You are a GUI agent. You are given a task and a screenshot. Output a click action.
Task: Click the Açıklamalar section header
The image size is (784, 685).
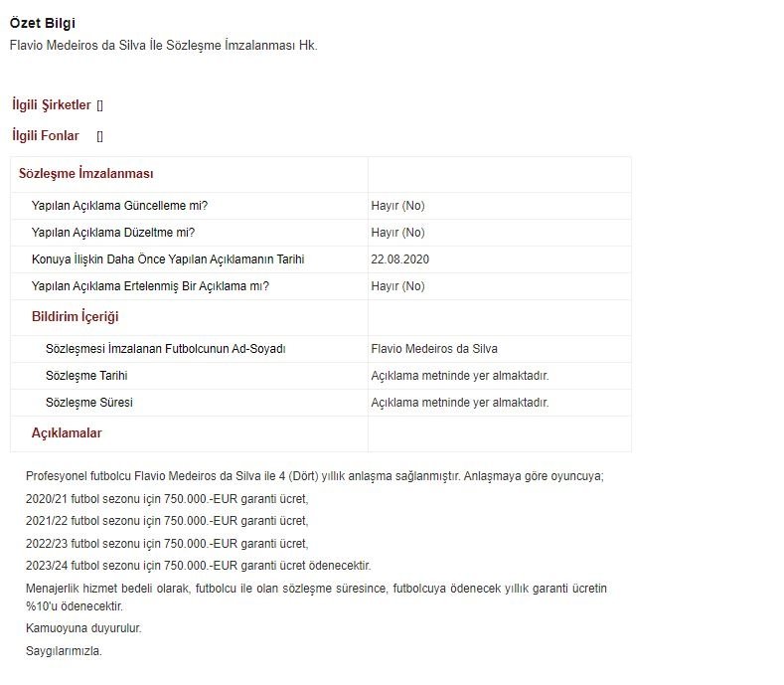pos(67,433)
